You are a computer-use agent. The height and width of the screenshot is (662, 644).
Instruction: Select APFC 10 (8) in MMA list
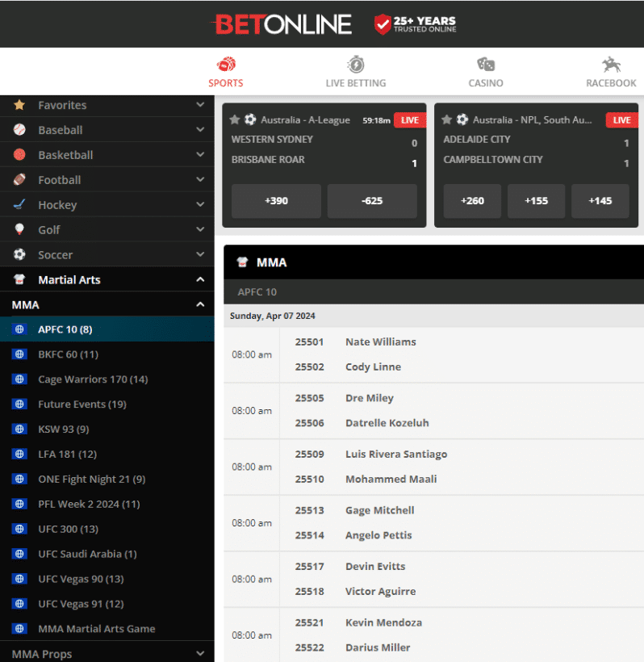tap(107, 329)
